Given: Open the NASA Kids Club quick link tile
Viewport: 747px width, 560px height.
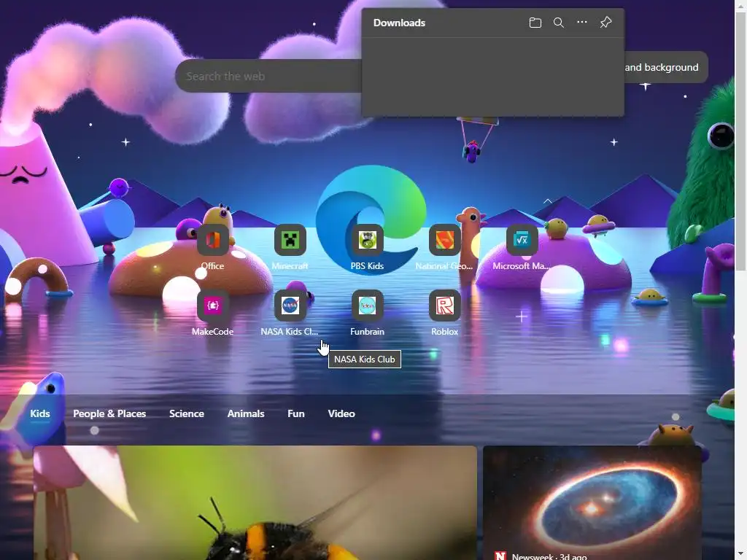Looking at the screenshot, I should [x=290, y=314].
